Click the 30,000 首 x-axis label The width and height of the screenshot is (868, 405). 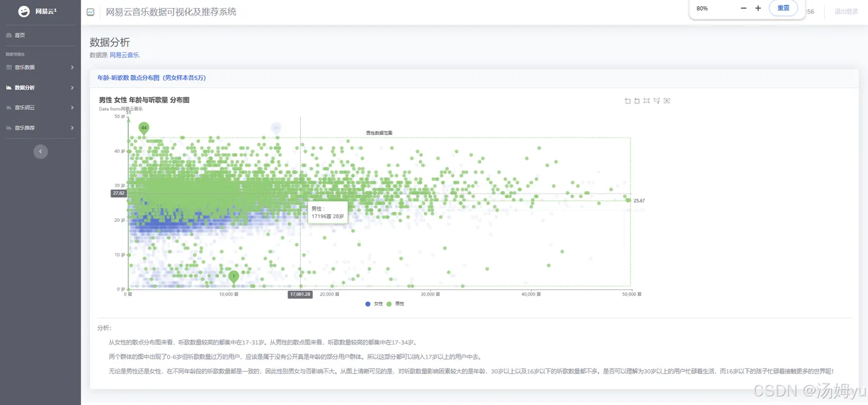click(x=430, y=294)
